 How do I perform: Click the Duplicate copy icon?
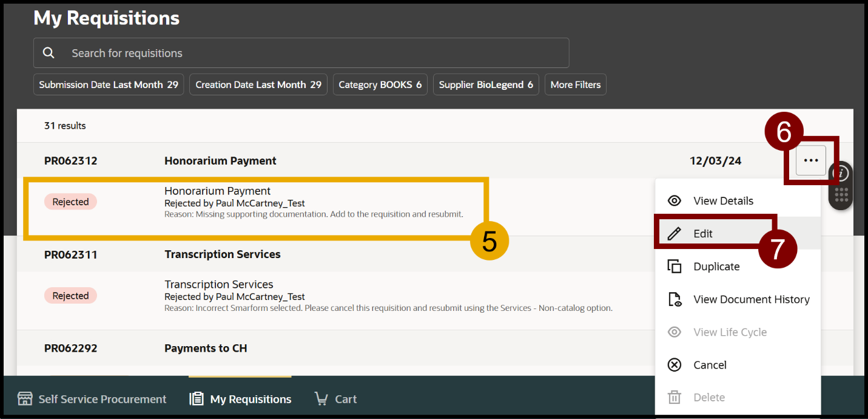(674, 267)
